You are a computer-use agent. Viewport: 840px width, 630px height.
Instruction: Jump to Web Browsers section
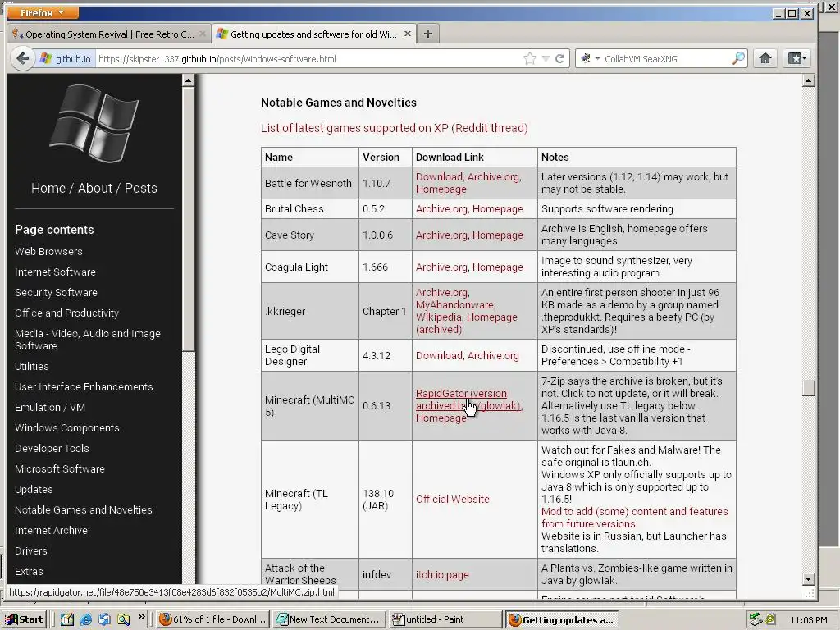48,251
